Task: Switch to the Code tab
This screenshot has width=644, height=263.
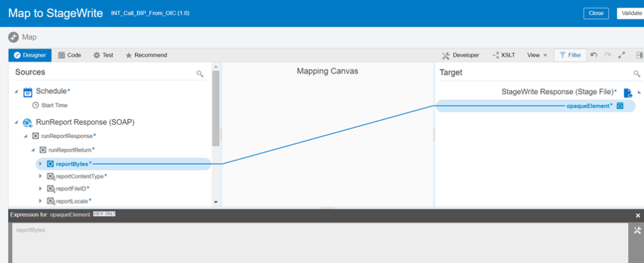Action: pos(69,55)
